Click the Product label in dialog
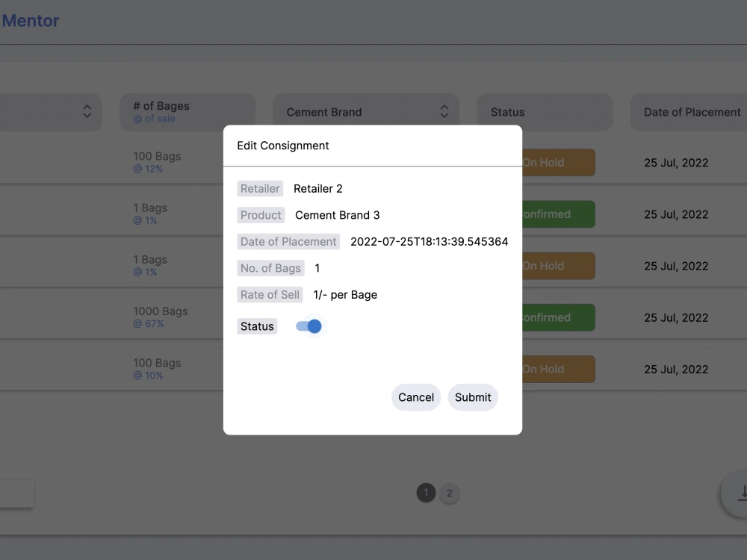 pos(261,215)
